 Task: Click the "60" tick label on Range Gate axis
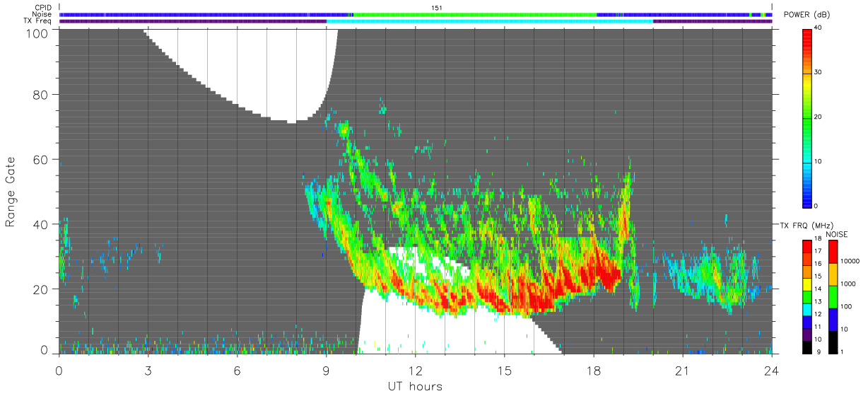(40, 159)
